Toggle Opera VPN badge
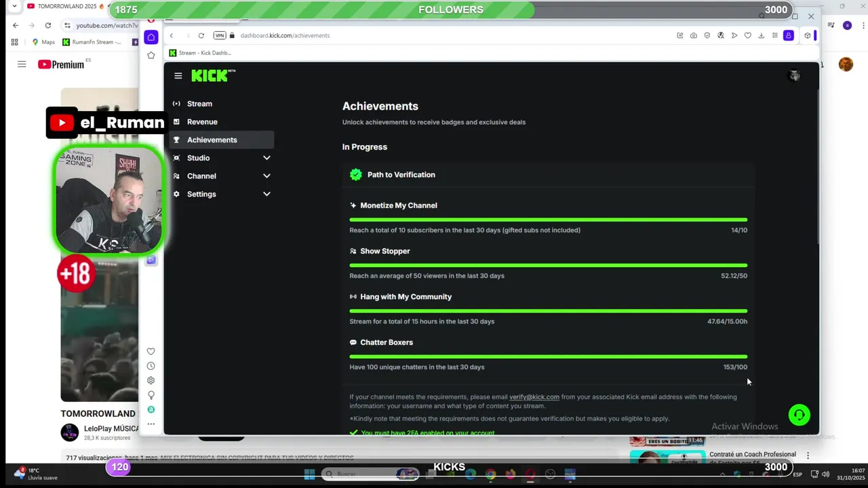This screenshot has width=868, height=488. pyautogui.click(x=220, y=35)
